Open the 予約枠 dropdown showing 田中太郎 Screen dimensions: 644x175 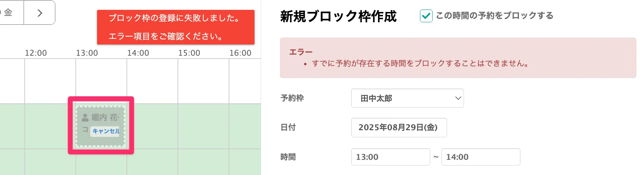pyautogui.click(x=407, y=98)
